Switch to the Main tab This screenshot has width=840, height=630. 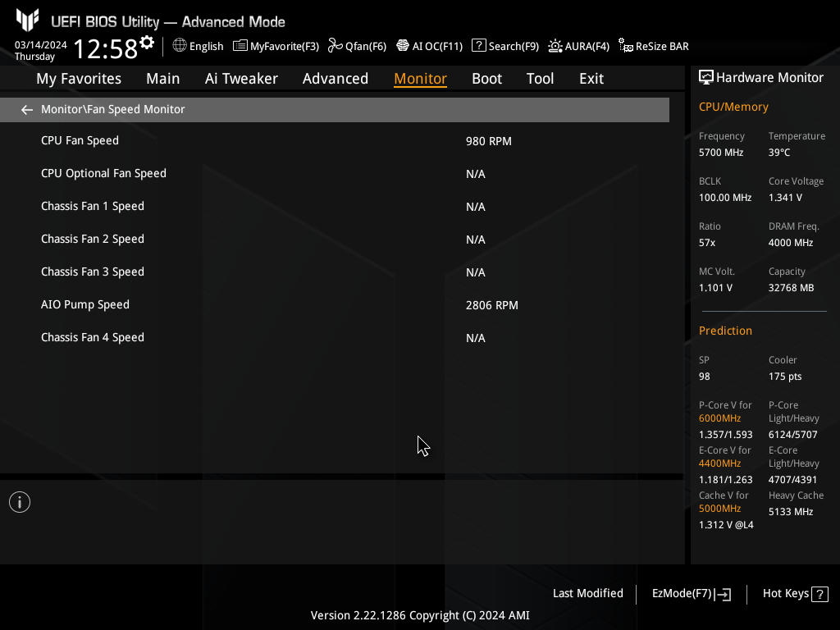click(x=163, y=79)
